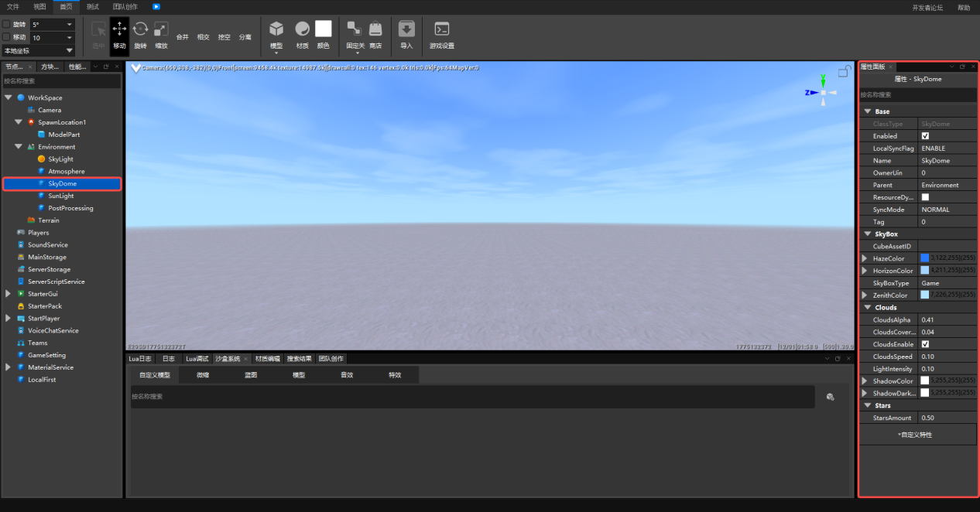Click the Add Custom Attribute (+自定义特性) button
980x512 pixels.
917,435
